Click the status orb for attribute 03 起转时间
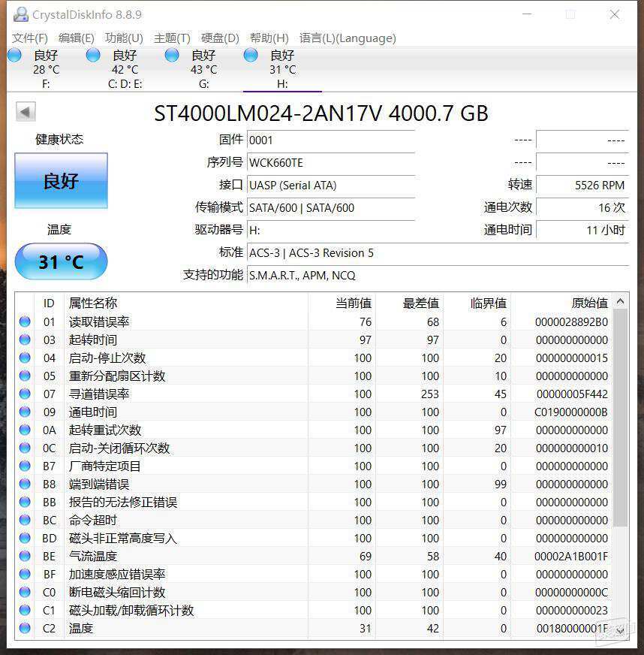Image resolution: width=644 pixels, height=655 pixels. 25,340
